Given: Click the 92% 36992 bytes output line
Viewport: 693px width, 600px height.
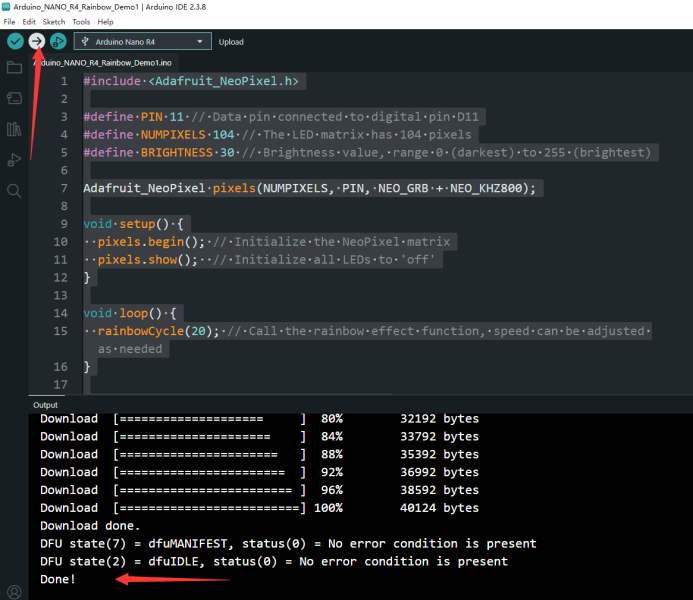Looking at the screenshot, I should [259, 472].
